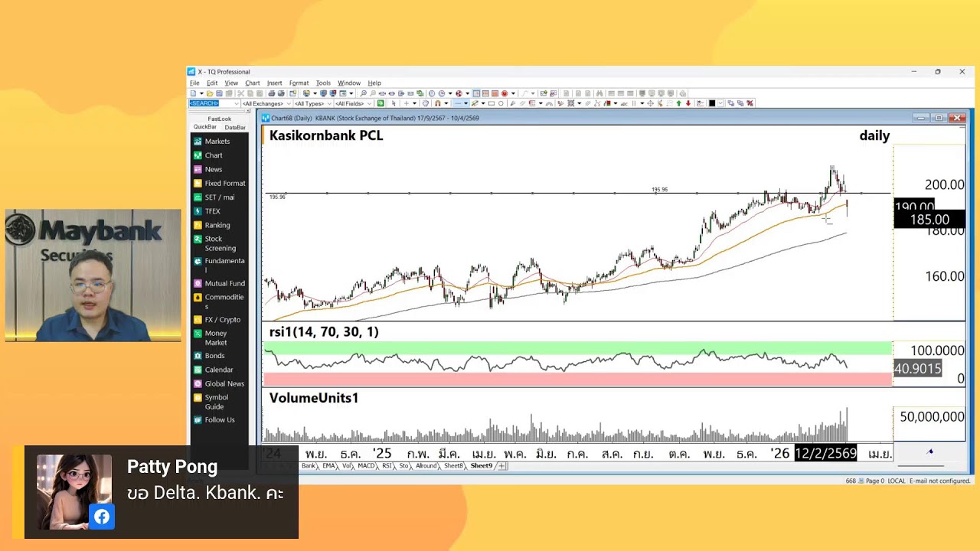Open the Insert menu
Viewport: 980px width, 551px height.
point(274,83)
